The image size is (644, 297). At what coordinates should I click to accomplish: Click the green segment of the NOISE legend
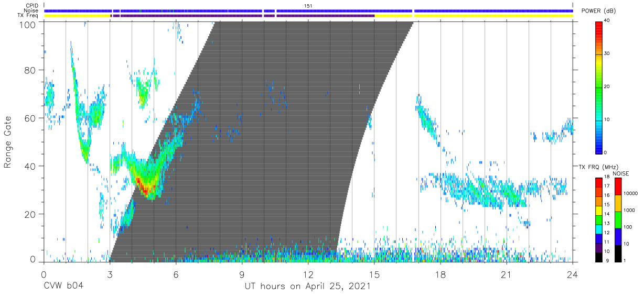617,219
